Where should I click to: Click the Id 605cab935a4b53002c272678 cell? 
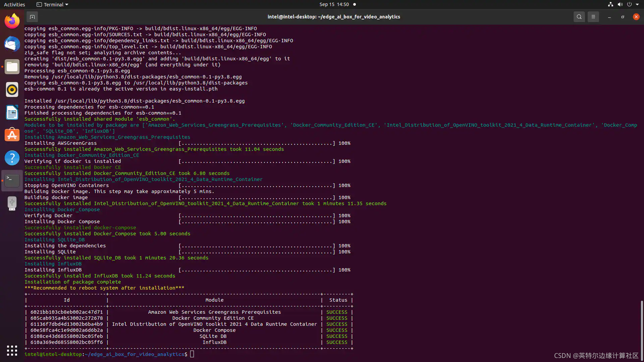tap(66, 318)
